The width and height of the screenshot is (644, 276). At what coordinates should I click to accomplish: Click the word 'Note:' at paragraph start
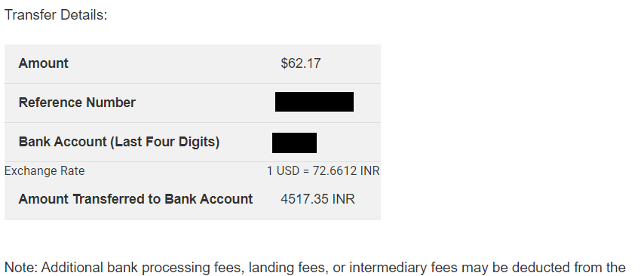(21, 268)
